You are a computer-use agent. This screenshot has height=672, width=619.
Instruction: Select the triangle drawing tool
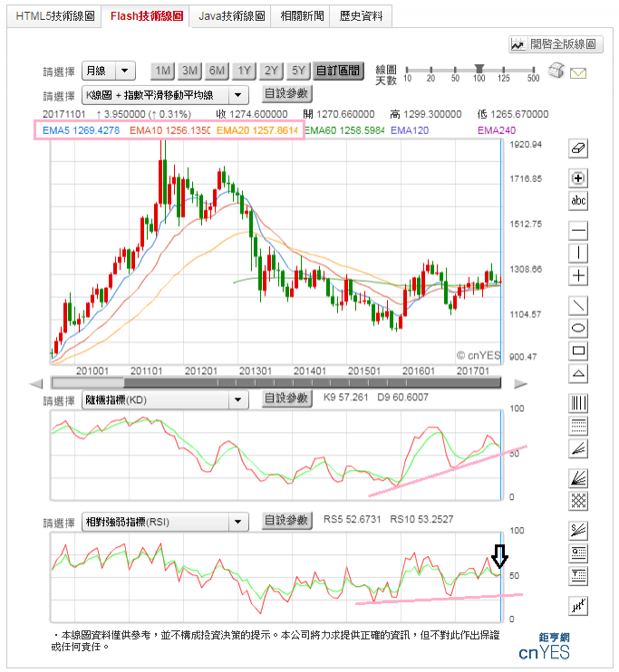(x=579, y=373)
